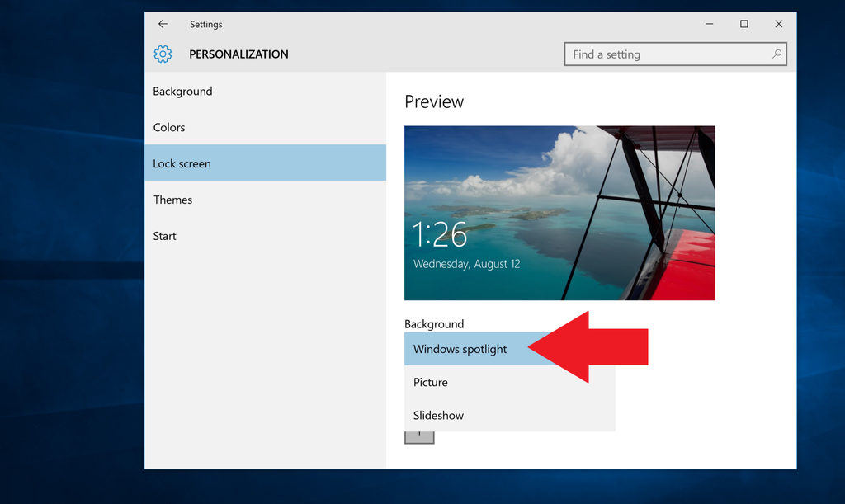Click the Preview heading

(434, 101)
